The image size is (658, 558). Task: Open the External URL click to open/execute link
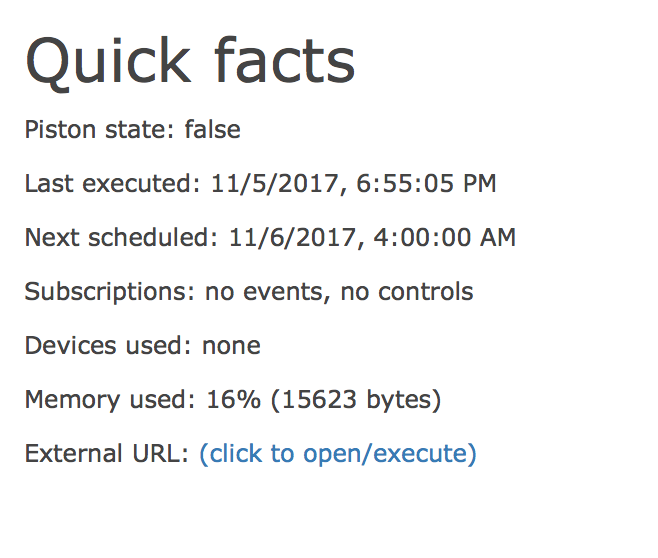click(x=338, y=454)
